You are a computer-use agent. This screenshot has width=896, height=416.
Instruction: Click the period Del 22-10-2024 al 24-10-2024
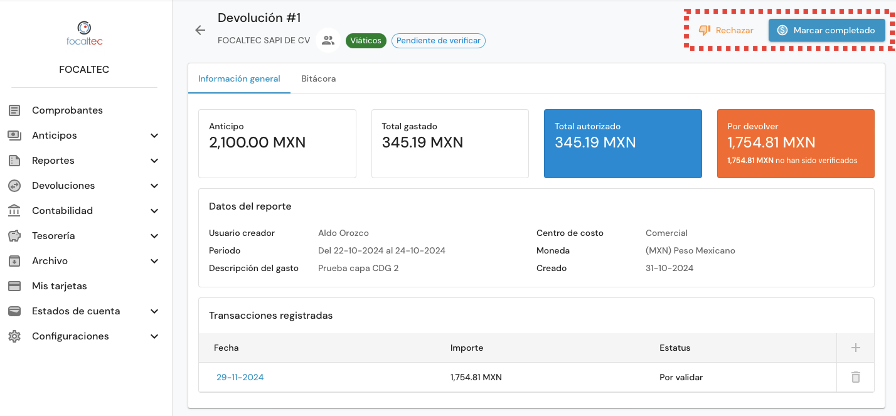click(382, 250)
